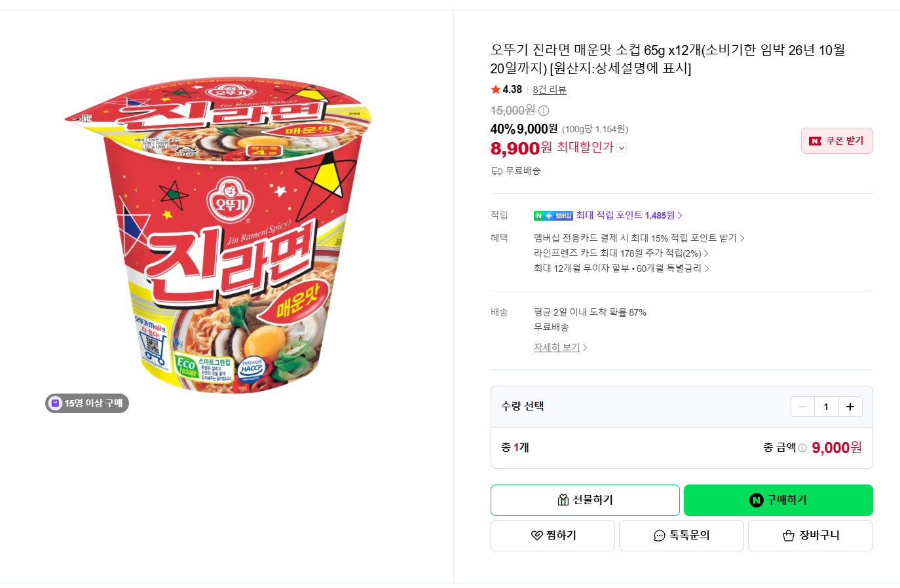Click the 선물하기 gift button
The height and width of the screenshot is (588, 900).
(585, 500)
